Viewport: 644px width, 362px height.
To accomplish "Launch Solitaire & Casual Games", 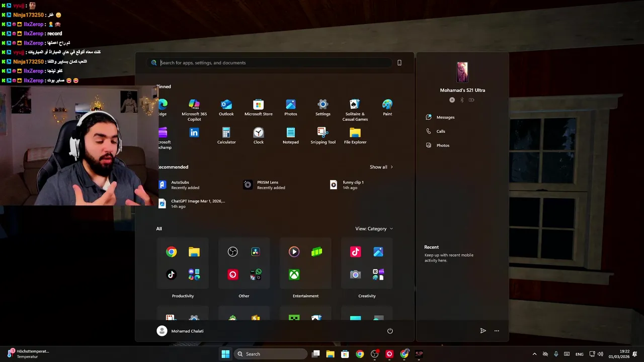I will click(355, 109).
